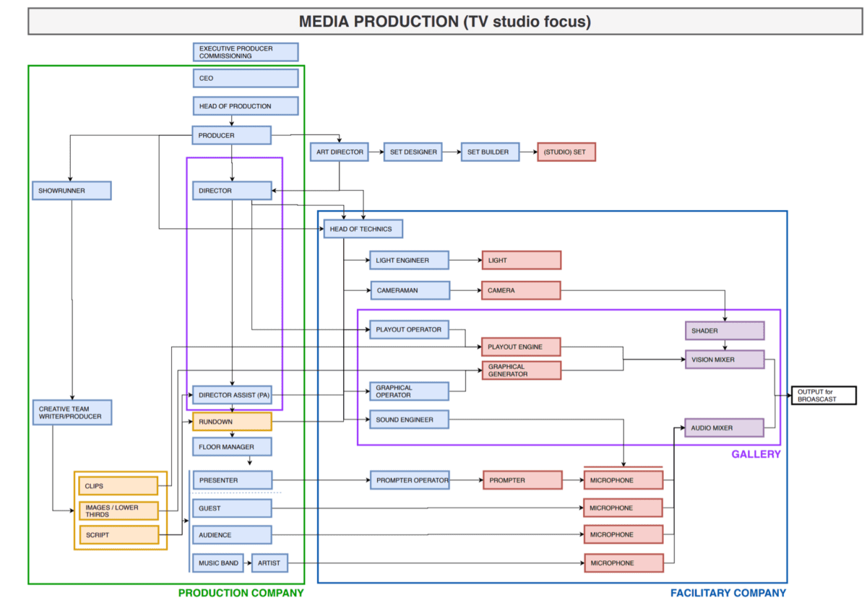Click the OUTPUT for BROADCAST box
Image resolution: width=867 pixels, height=616 pixels.
(x=824, y=395)
